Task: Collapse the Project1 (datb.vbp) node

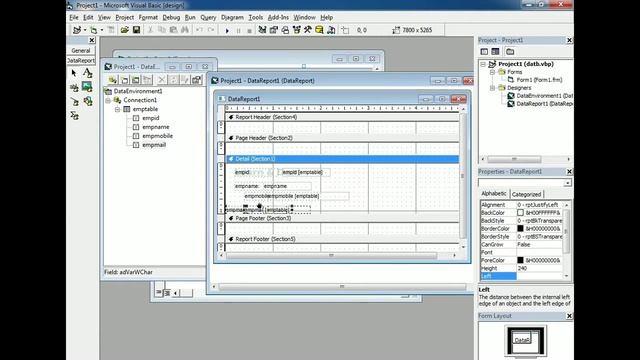Action: point(483,64)
